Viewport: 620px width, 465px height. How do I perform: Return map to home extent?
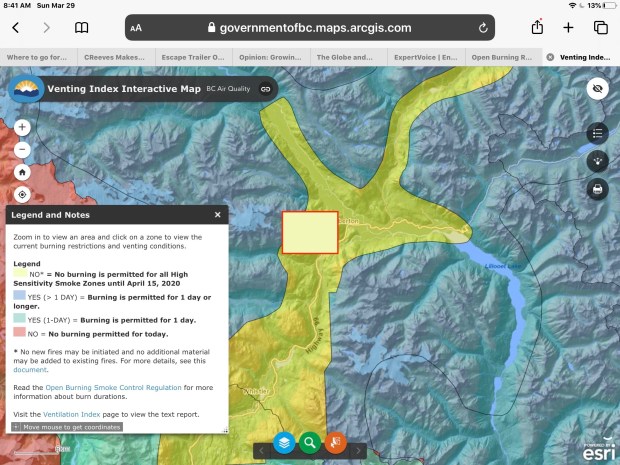point(23,172)
